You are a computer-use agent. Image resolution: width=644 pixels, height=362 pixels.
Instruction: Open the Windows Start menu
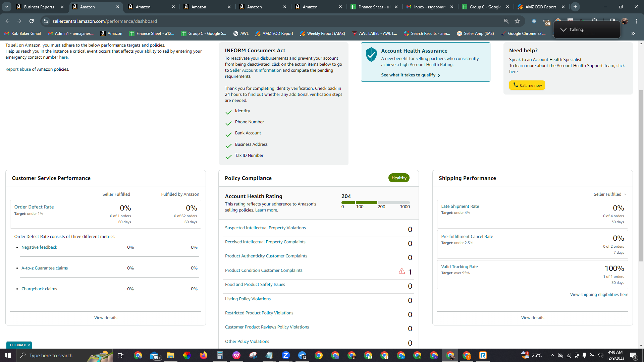click(8, 355)
